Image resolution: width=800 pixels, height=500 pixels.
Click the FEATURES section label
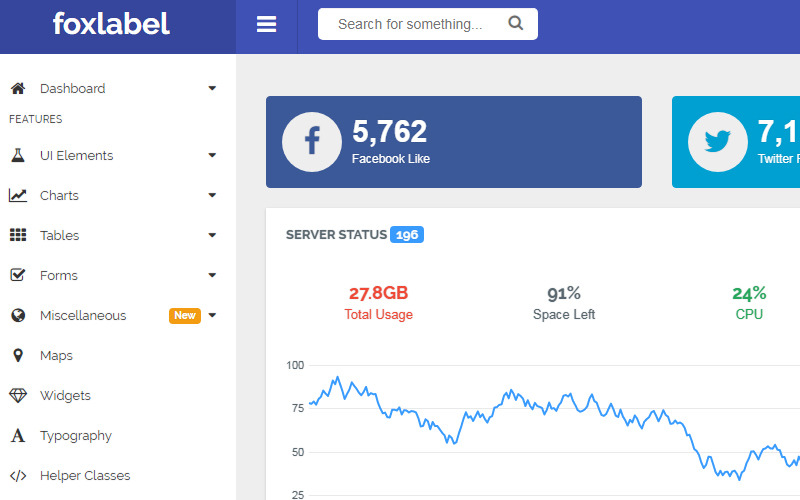[36, 119]
